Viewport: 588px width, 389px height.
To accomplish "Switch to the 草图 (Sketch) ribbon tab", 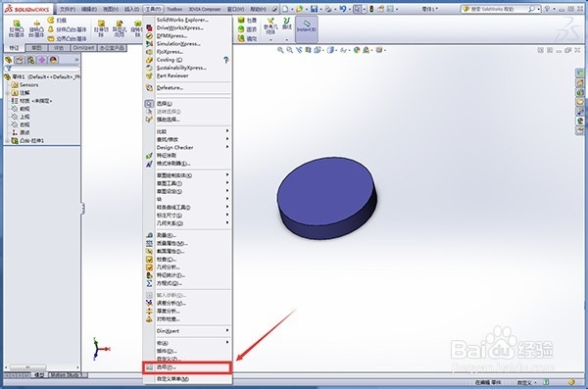I will [36, 48].
